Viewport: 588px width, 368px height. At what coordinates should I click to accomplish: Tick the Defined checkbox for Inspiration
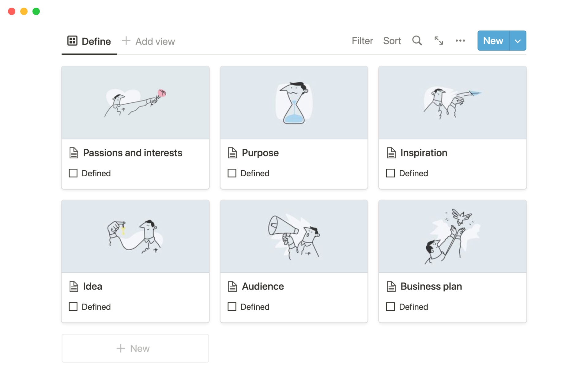point(390,173)
